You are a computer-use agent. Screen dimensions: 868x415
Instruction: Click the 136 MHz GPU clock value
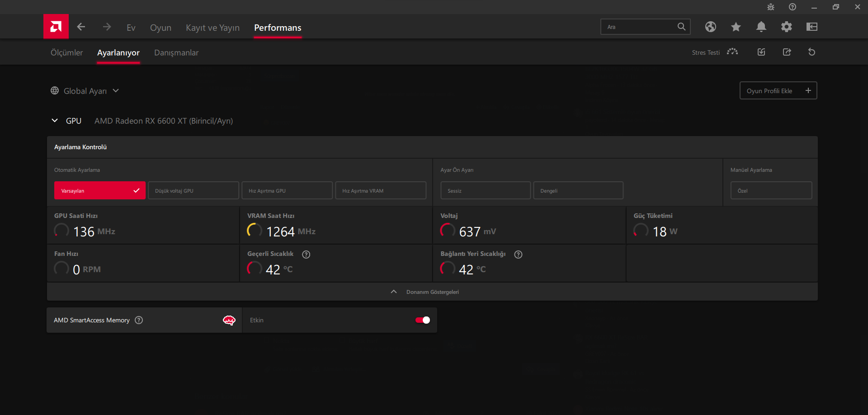click(94, 231)
